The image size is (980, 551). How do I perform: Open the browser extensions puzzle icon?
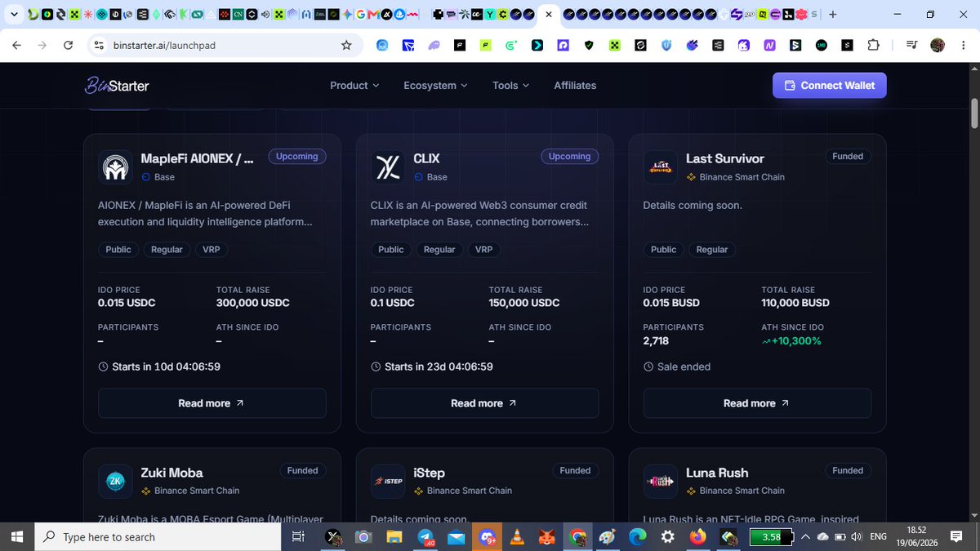pyautogui.click(x=873, y=46)
